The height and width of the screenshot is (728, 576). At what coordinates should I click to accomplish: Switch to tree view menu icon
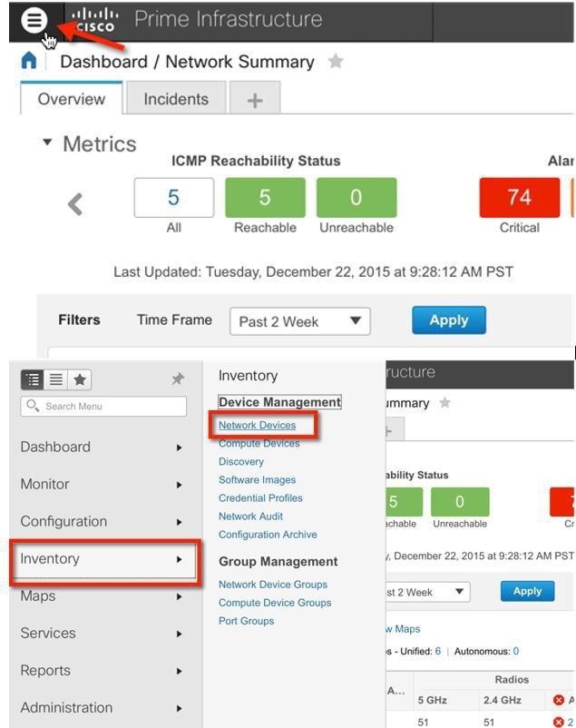(x=33, y=379)
